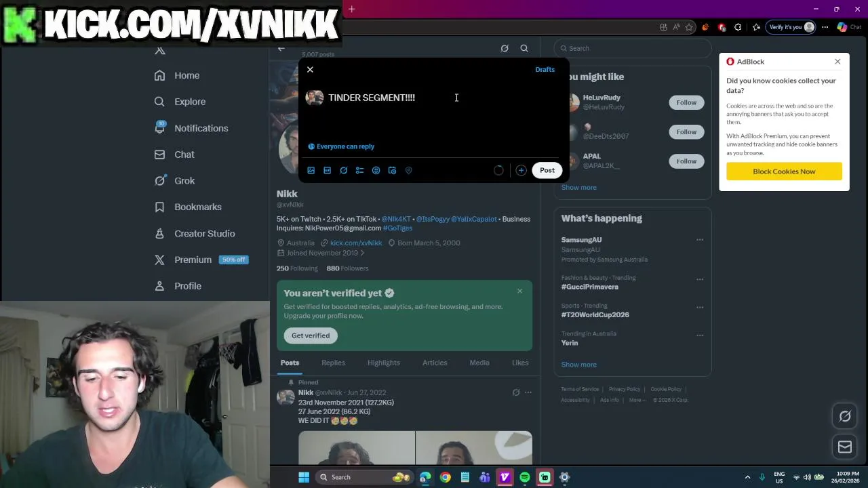Open the floating Grok button
This screenshot has height=488, width=868.
click(x=845, y=417)
